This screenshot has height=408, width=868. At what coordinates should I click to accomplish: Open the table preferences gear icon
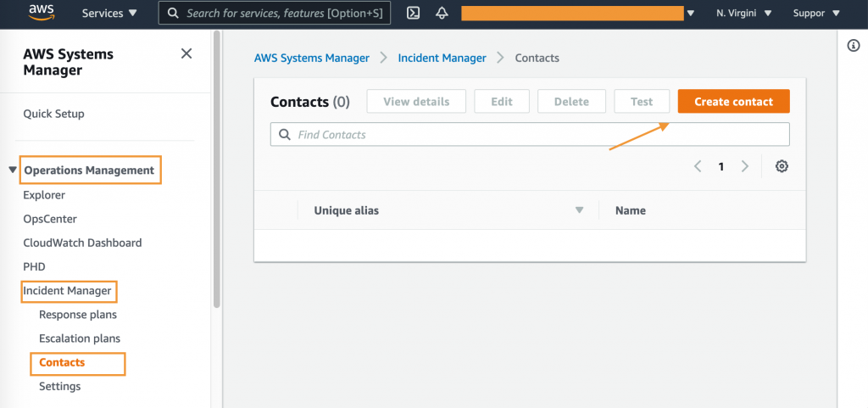click(782, 166)
